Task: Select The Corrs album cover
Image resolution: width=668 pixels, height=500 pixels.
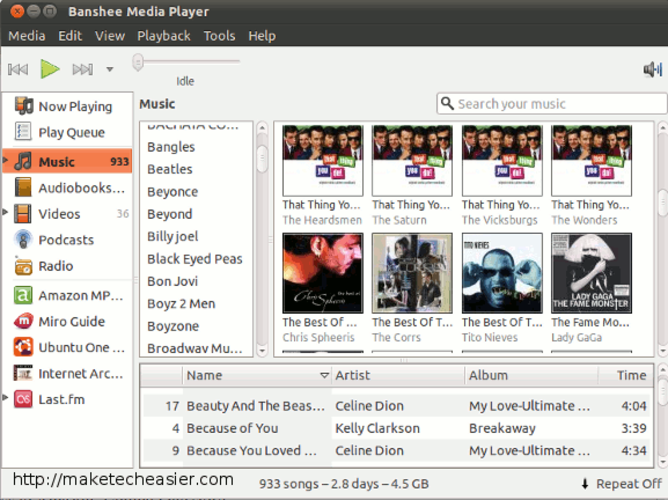Action: [x=412, y=273]
